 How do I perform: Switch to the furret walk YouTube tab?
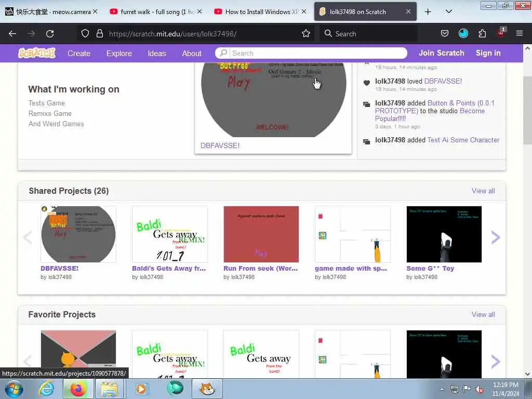155,11
